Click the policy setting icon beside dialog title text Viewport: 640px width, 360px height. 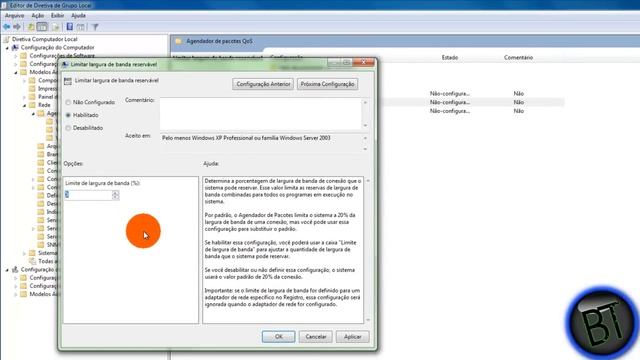[68, 81]
